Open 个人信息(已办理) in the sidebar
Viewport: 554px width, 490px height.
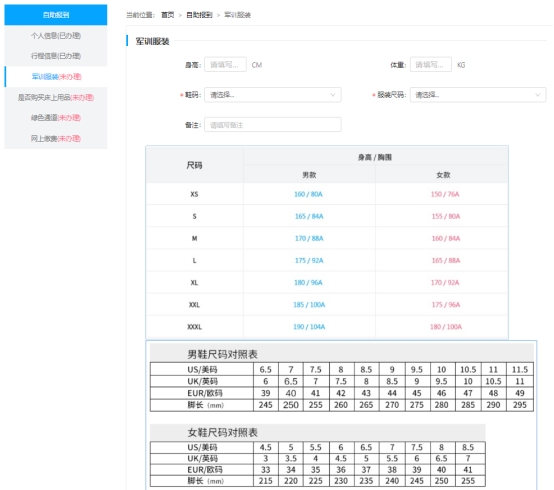[x=56, y=36]
